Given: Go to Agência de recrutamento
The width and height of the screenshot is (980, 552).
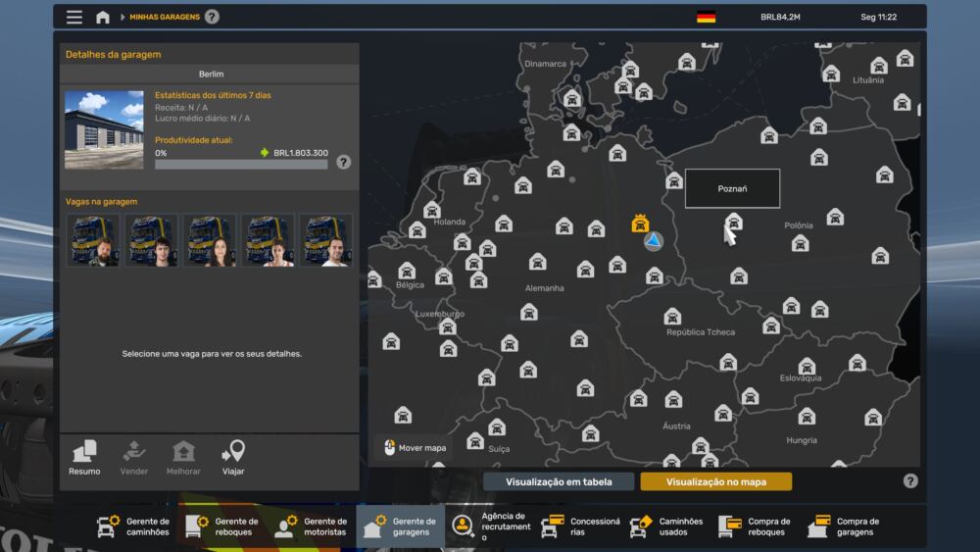Looking at the screenshot, I should pyautogui.click(x=490, y=527).
